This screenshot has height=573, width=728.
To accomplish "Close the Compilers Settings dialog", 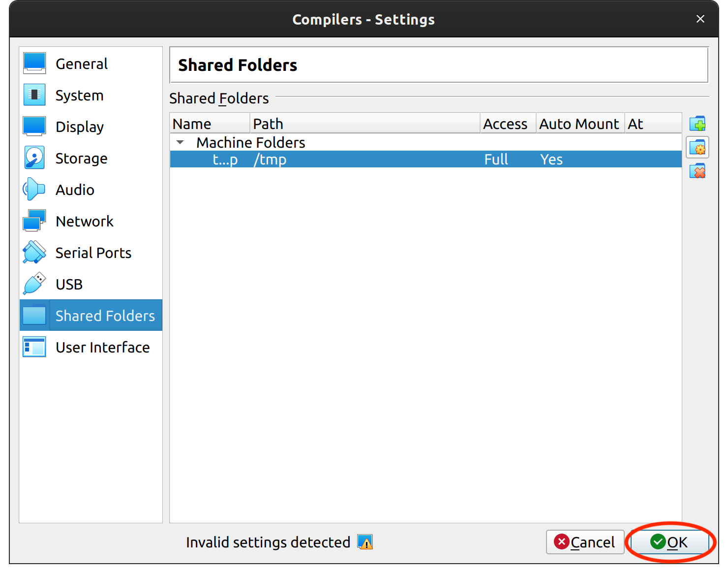I will pos(700,19).
